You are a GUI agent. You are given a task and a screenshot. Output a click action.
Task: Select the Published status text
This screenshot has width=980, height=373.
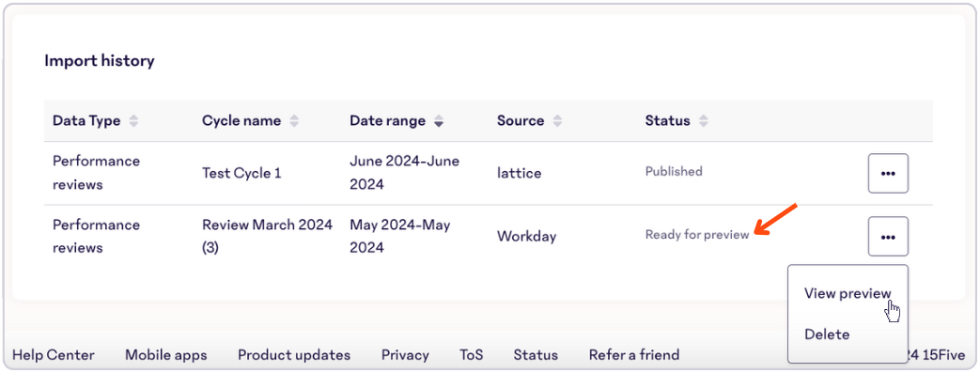click(674, 171)
